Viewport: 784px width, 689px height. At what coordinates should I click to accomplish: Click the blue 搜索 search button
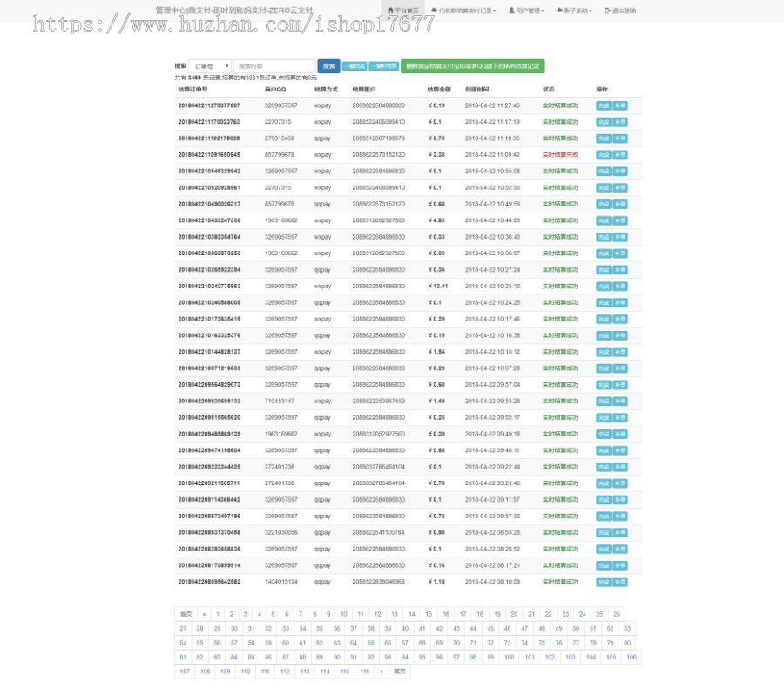[328, 66]
